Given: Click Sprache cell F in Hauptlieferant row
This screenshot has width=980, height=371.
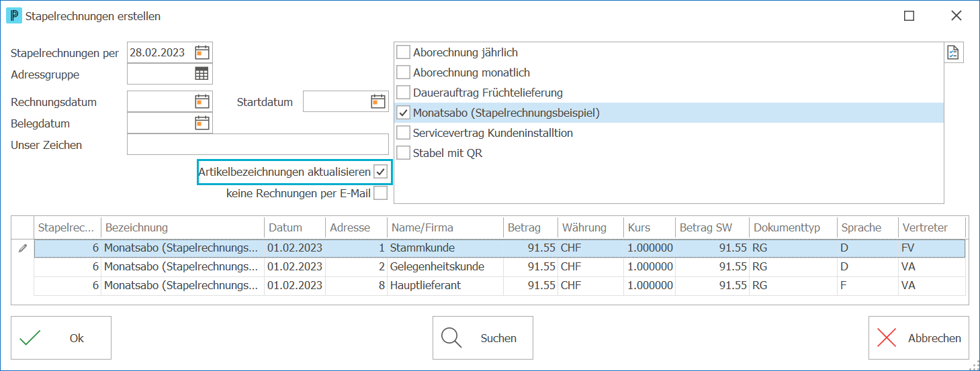Looking at the screenshot, I should click(x=868, y=285).
